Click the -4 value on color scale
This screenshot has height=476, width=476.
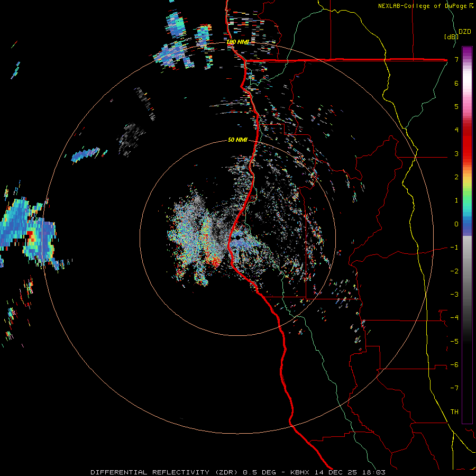[454, 317]
